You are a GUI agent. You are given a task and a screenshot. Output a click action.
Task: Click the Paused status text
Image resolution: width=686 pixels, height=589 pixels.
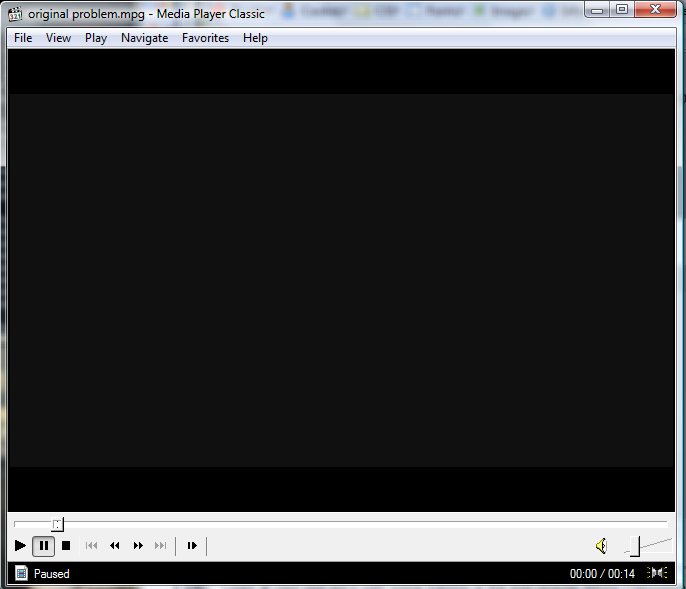tap(52, 574)
